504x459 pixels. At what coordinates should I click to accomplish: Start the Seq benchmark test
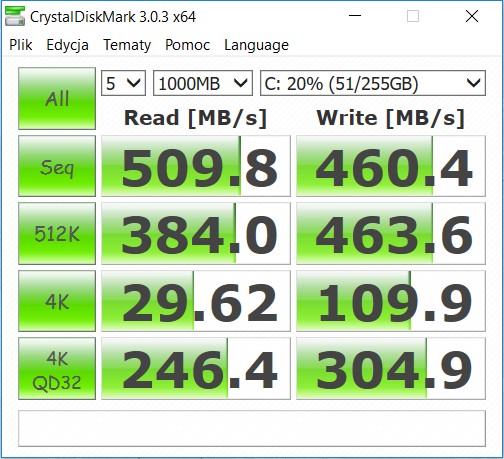point(57,166)
